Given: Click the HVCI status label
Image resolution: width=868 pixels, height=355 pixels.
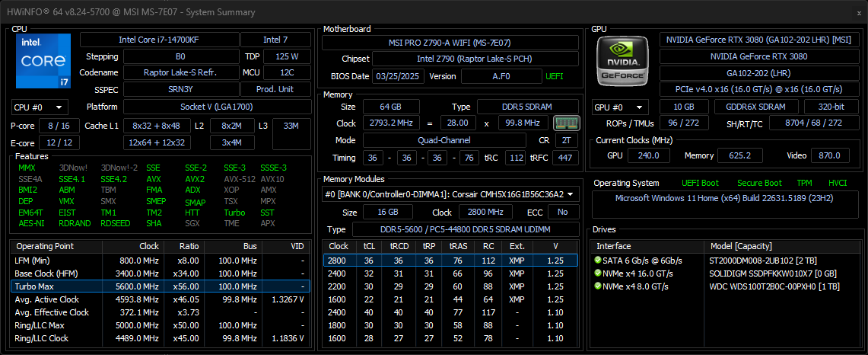Looking at the screenshot, I should coord(837,183).
